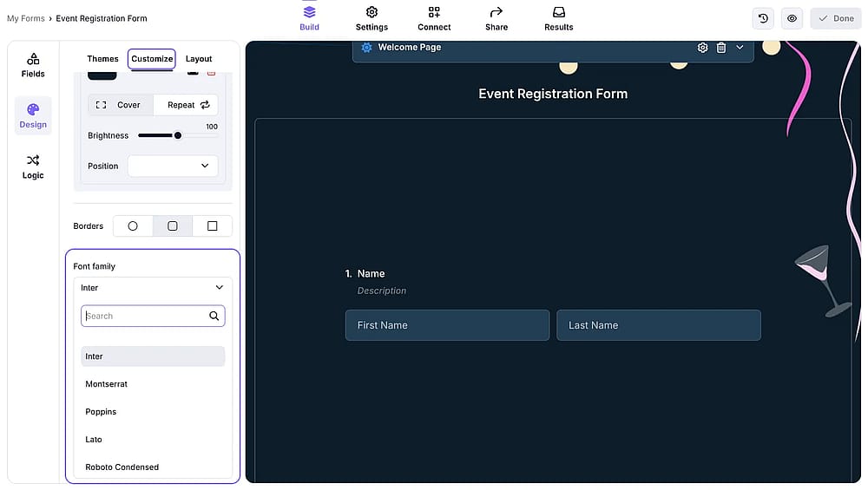Open the Logic panel in sidebar

(x=33, y=167)
